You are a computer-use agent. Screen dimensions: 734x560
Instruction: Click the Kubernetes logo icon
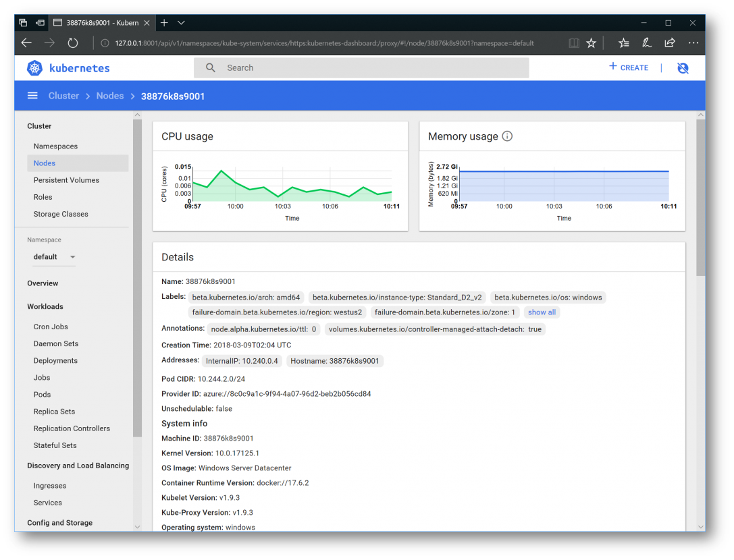coord(34,68)
